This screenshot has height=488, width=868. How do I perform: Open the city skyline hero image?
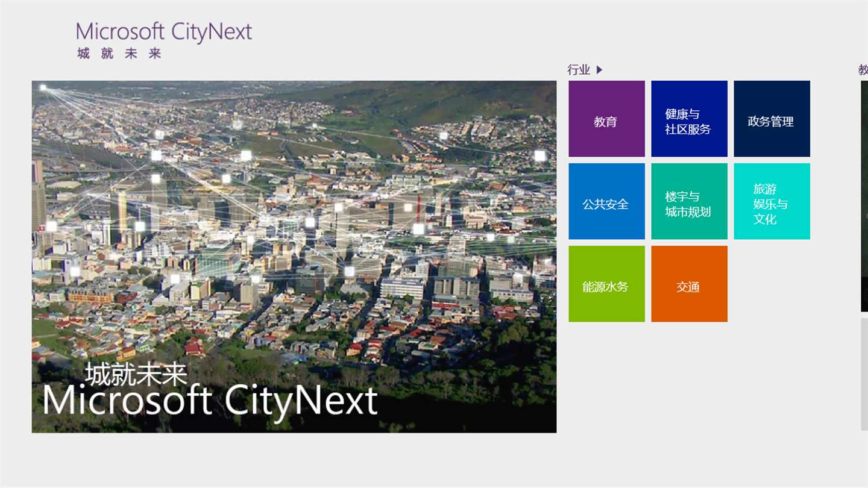[x=294, y=257]
